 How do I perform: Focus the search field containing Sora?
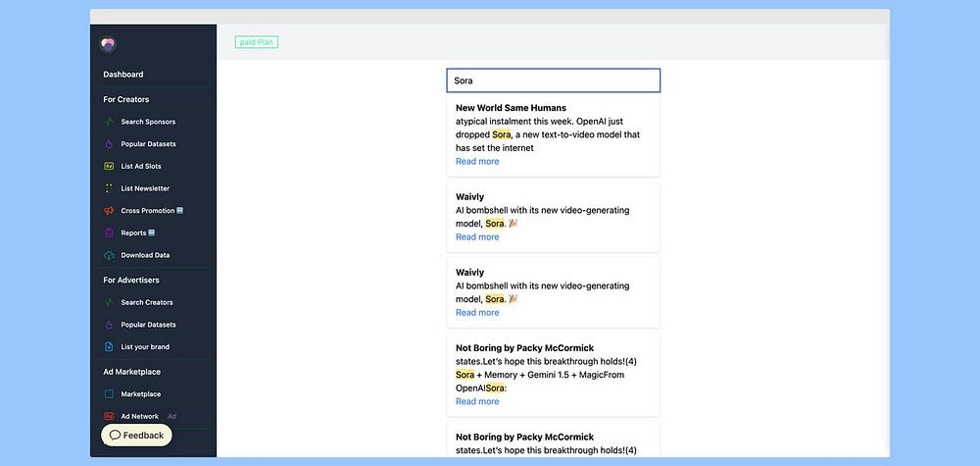click(553, 80)
